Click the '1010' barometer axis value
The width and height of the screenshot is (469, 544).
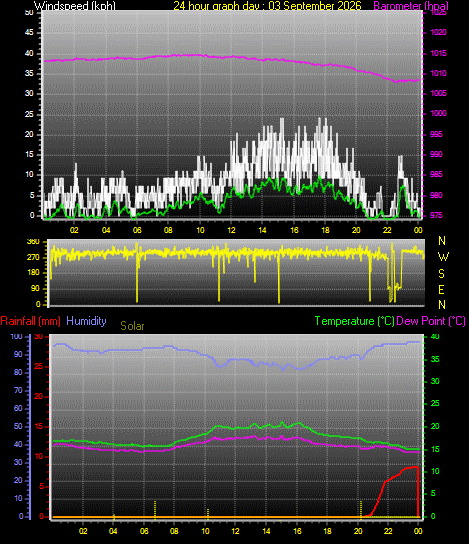pos(438,74)
